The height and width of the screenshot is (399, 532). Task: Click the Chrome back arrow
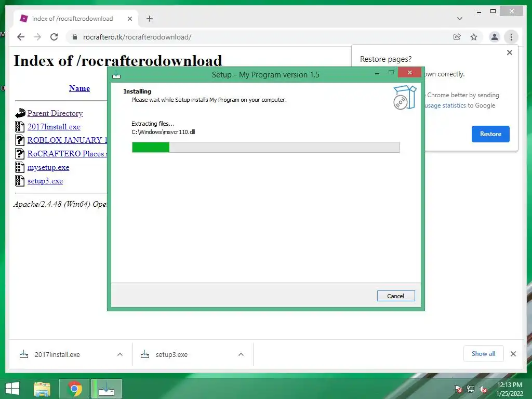(21, 37)
